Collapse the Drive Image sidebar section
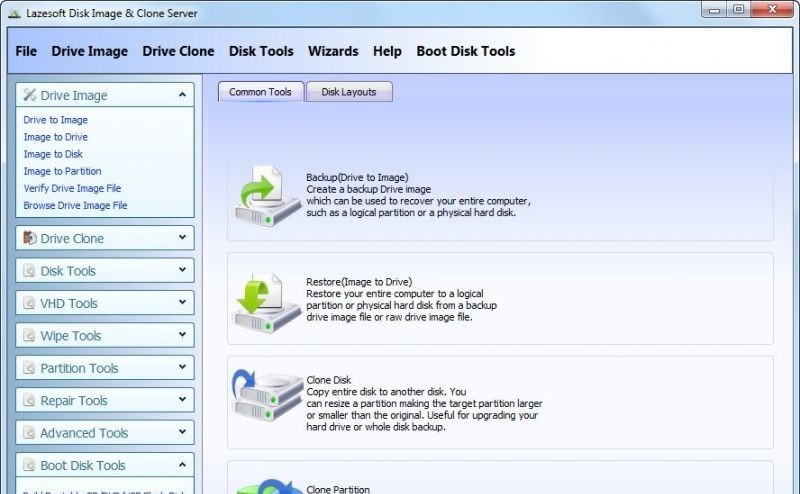800x494 pixels. pyautogui.click(x=182, y=94)
